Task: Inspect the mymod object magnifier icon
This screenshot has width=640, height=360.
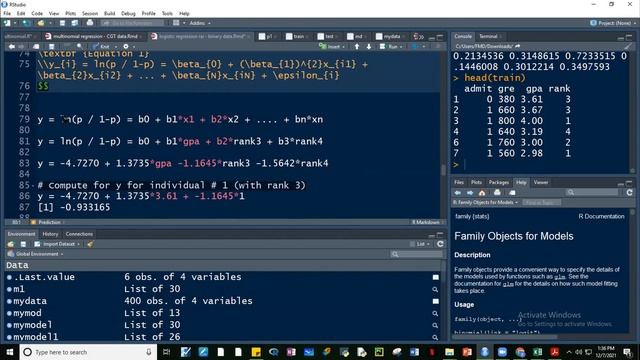Action: click(436, 313)
